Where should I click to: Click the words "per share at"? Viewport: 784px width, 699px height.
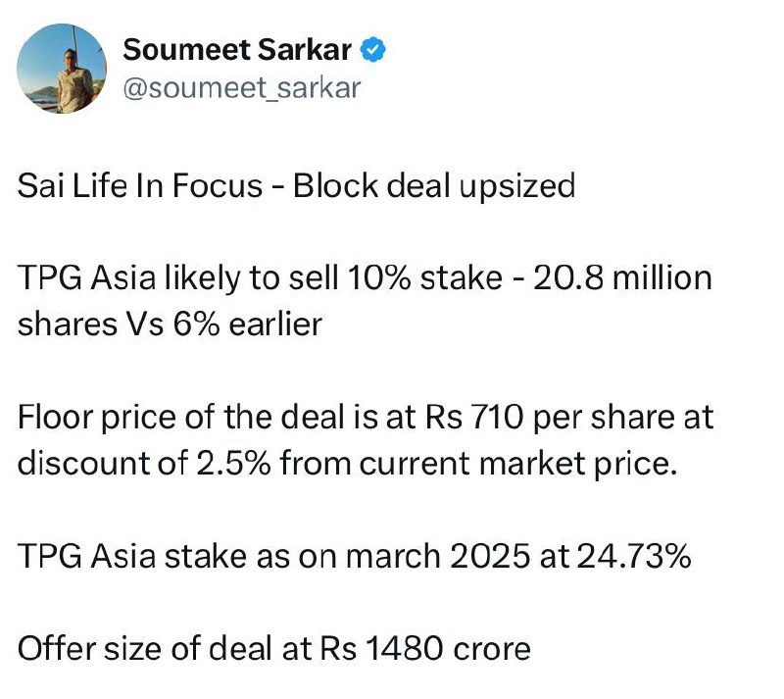tap(623, 418)
